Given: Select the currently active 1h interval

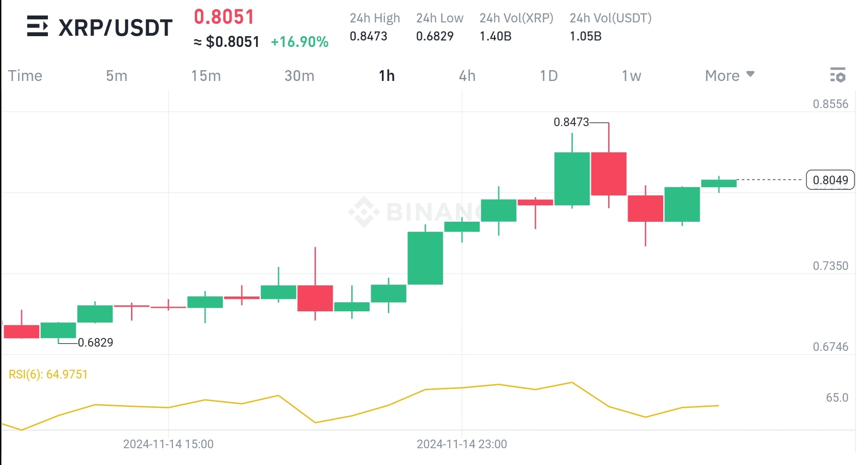Looking at the screenshot, I should point(387,76).
